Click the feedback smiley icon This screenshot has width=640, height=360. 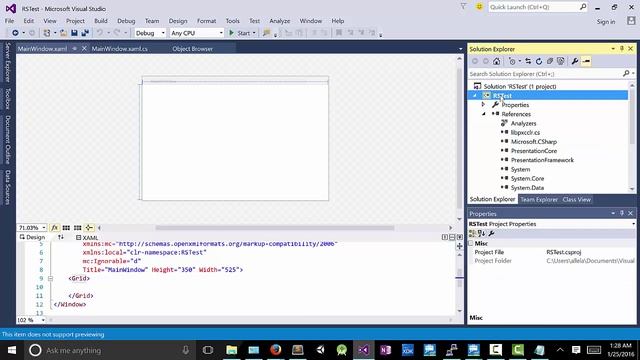click(479, 7)
